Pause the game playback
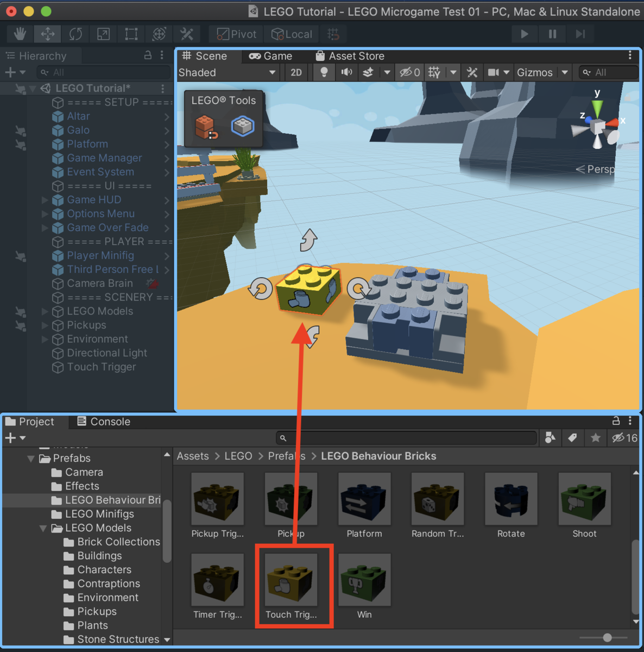Viewport: 644px width, 652px height. click(552, 34)
